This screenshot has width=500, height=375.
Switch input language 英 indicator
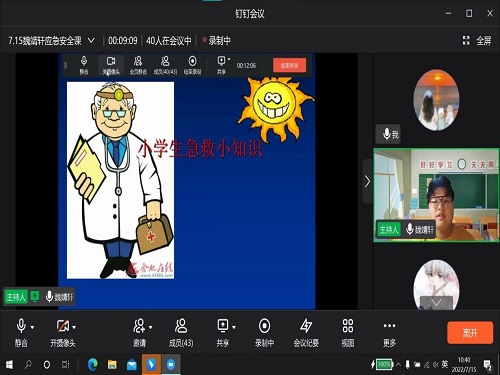pyautogui.click(x=445, y=364)
